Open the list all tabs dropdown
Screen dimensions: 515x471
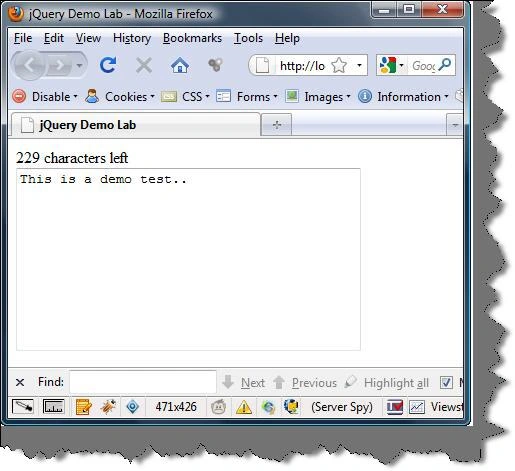pos(455,125)
